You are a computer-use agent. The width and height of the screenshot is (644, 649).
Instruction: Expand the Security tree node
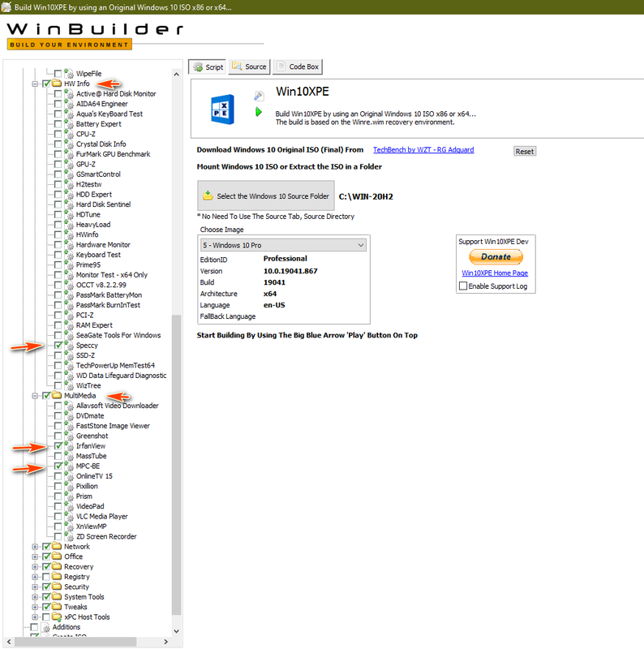35,587
